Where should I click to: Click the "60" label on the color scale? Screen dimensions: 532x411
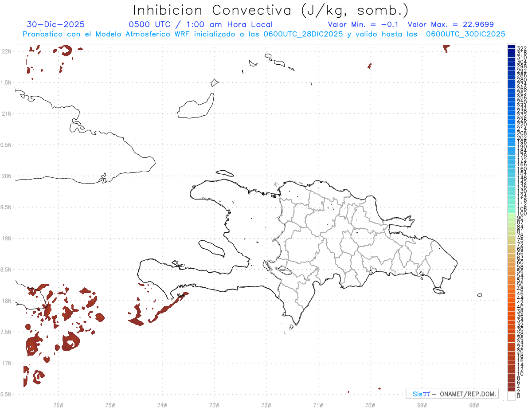click(x=521, y=262)
